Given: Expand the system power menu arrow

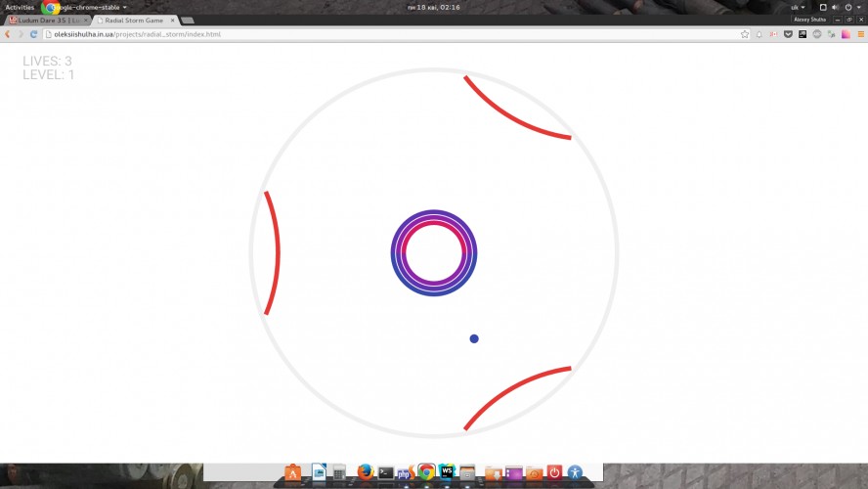Looking at the screenshot, I should [x=859, y=7].
